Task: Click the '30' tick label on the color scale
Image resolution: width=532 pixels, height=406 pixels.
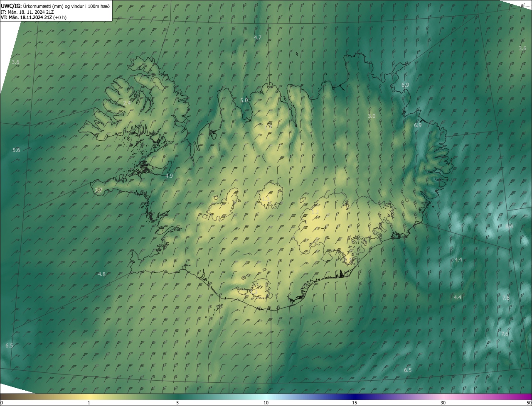Action: tap(443, 403)
